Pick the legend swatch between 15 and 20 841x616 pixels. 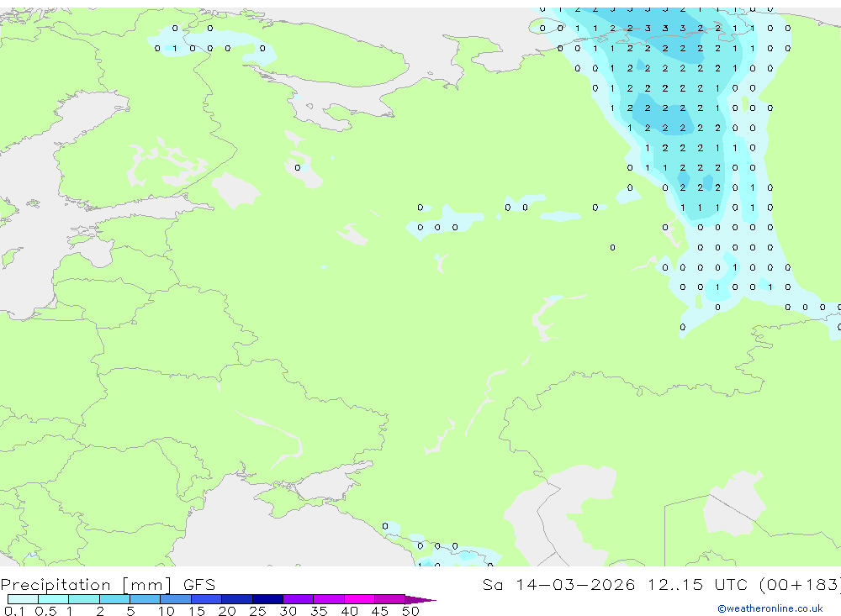(x=207, y=599)
